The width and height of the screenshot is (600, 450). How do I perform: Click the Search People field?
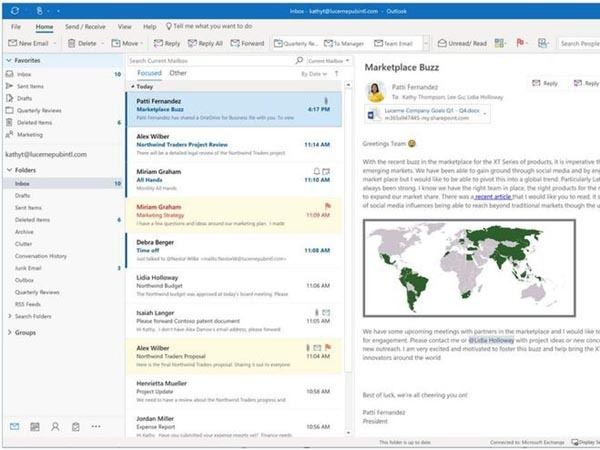tap(579, 43)
